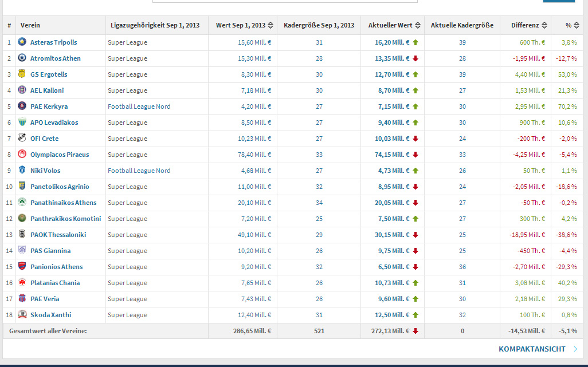Click Kadergröße Sep 1, 2013 column header
This screenshot has width=588, height=367.
319,25
